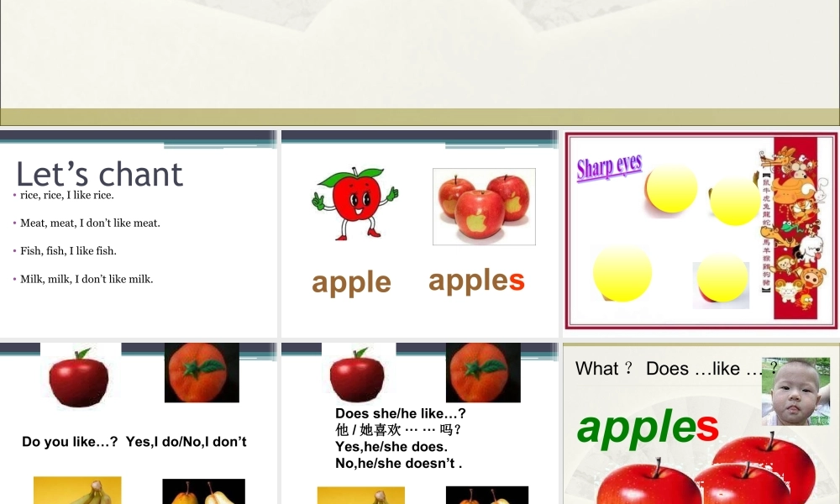Reveal the fruit under the bottom-left yellow circle
The width and height of the screenshot is (840, 504).
coord(621,272)
